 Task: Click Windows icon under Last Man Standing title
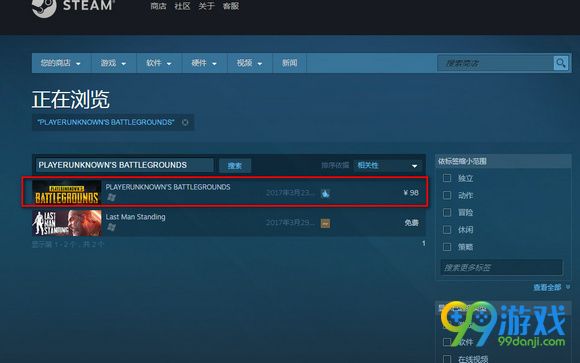coord(111,227)
